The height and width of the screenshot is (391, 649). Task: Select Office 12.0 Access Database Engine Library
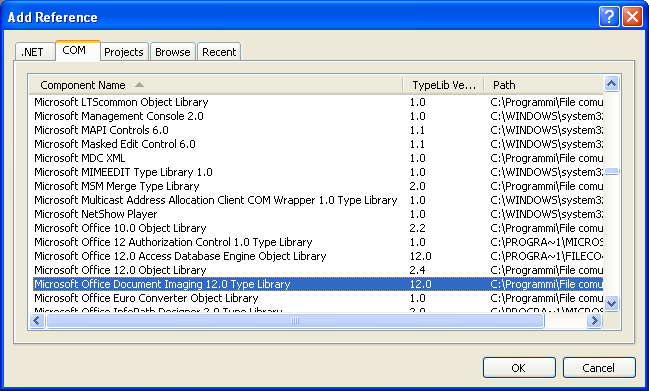tap(318, 256)
